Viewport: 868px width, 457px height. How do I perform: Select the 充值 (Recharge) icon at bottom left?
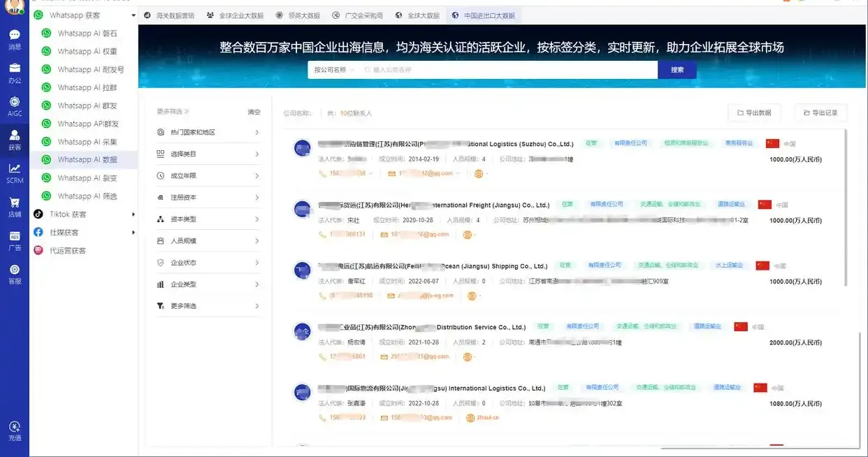(x=14, y=428)
